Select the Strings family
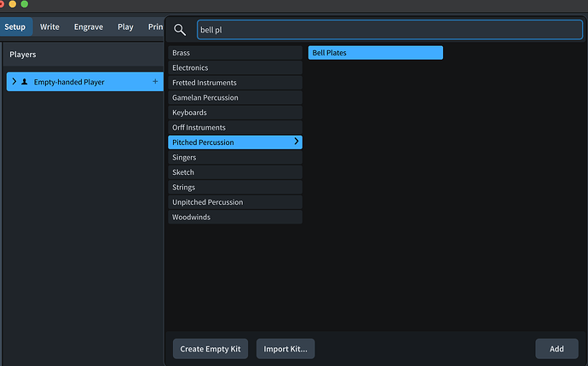This screenshot has height=366, width=588. [x=235, y=187]
